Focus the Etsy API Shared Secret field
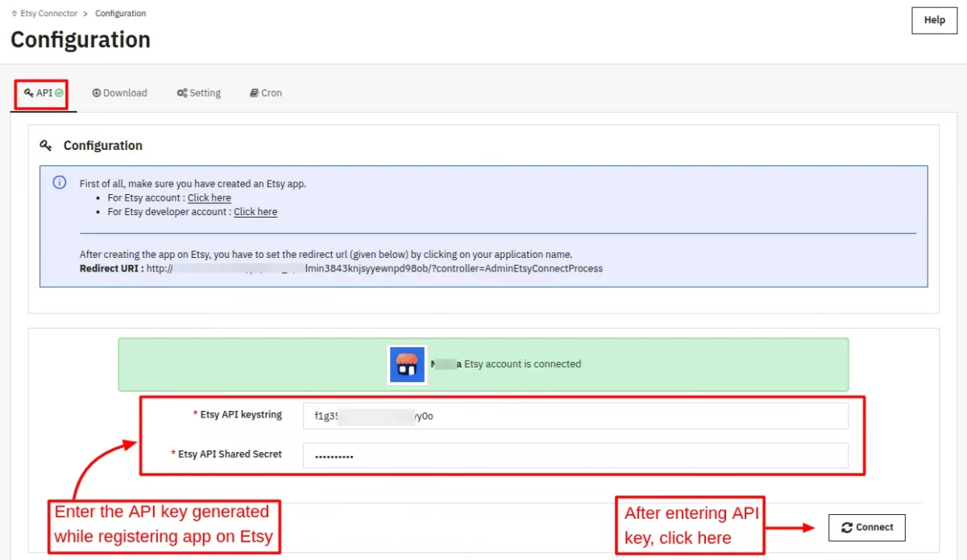The width and height of the screenshot is (967, 560). click(575, 455)
